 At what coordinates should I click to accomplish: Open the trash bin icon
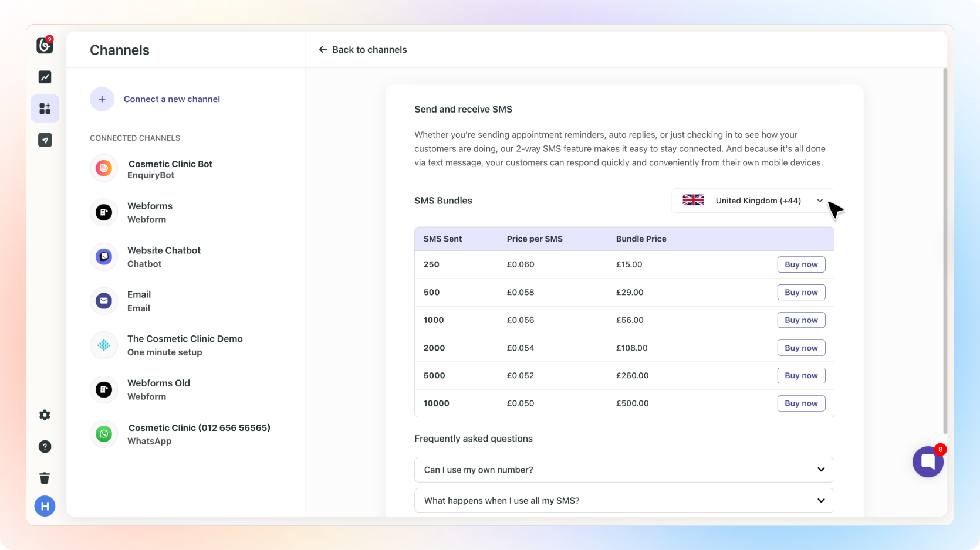45,478
